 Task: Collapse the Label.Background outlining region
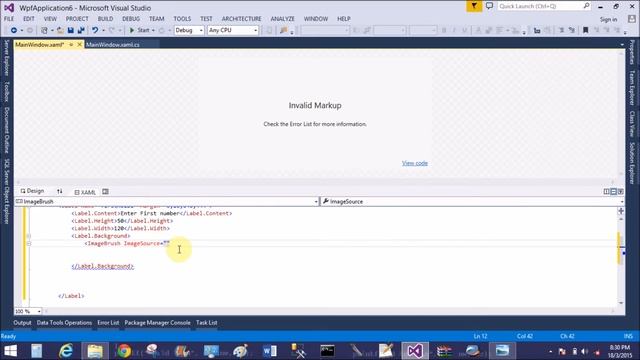pyautogui.click(x=29, y=236)
